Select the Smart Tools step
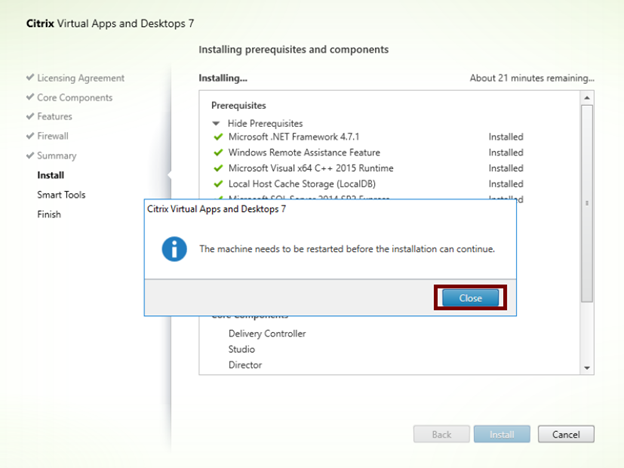Screen dimensions: 624x468 point(61,195)
